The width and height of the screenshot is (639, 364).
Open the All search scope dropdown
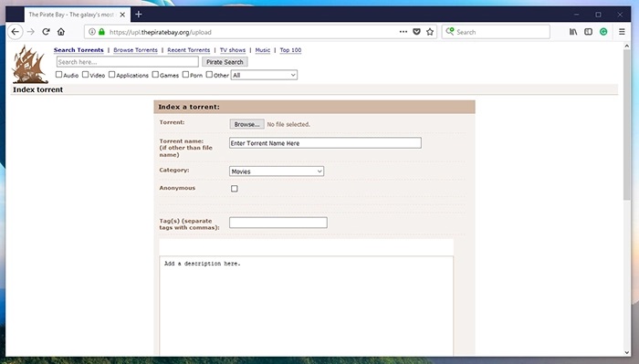(264, 75)
